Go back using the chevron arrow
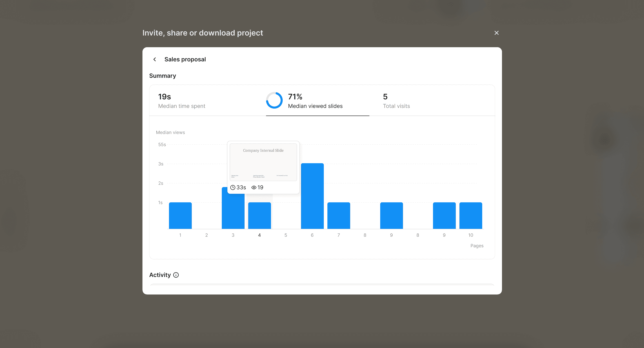 155,59
